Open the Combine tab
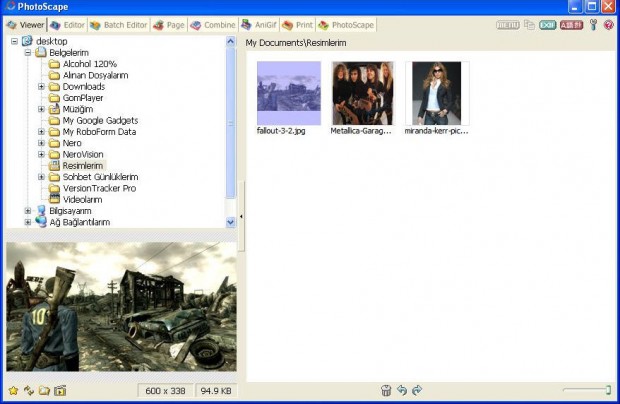Screen dimensions: 620x404 point(213,25)
